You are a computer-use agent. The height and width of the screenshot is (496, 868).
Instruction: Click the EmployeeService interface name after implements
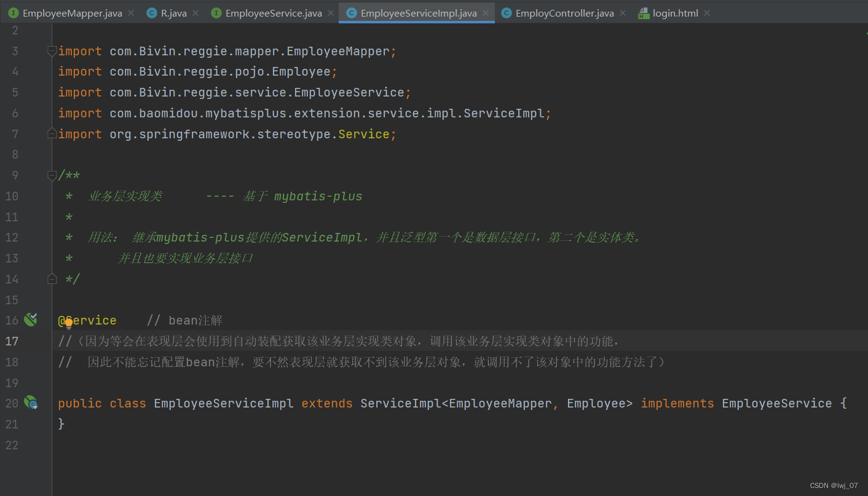point(776,403)
